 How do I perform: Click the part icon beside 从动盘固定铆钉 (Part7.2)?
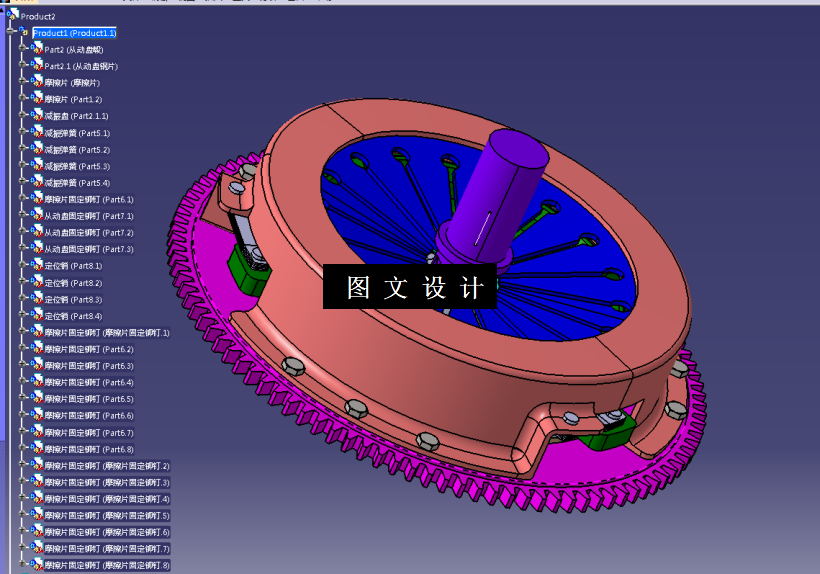pyautogui.click(x=37, y=232)
